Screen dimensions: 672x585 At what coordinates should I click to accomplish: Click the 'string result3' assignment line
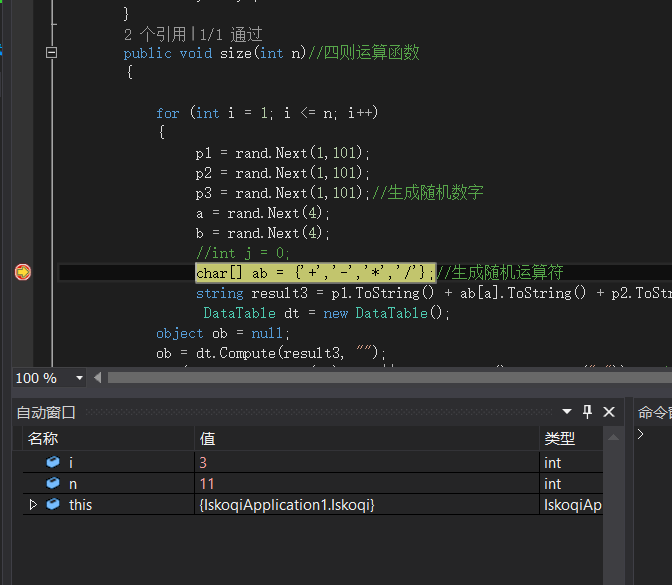tap(434, 293)
